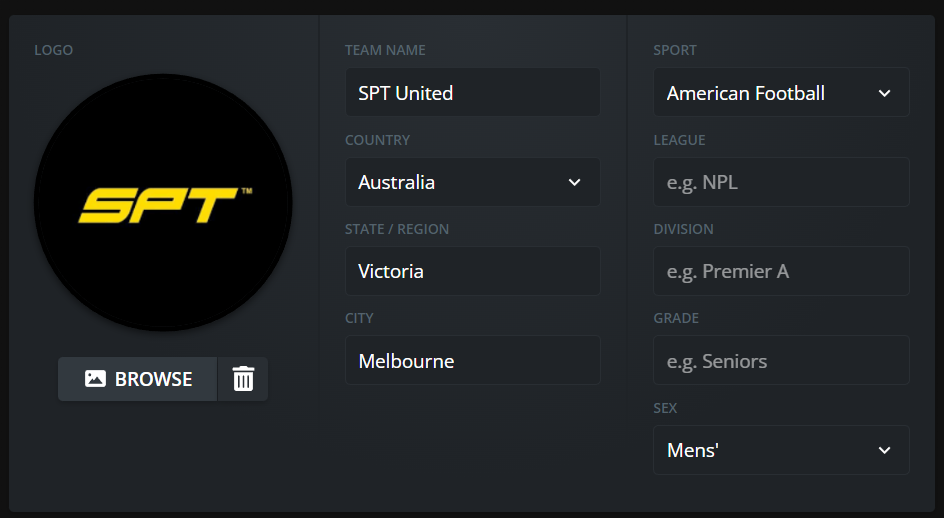The image size is (944, 518).
Task: Edit the Team Name field 'SPT United'
Action: [x=473, y=92]
